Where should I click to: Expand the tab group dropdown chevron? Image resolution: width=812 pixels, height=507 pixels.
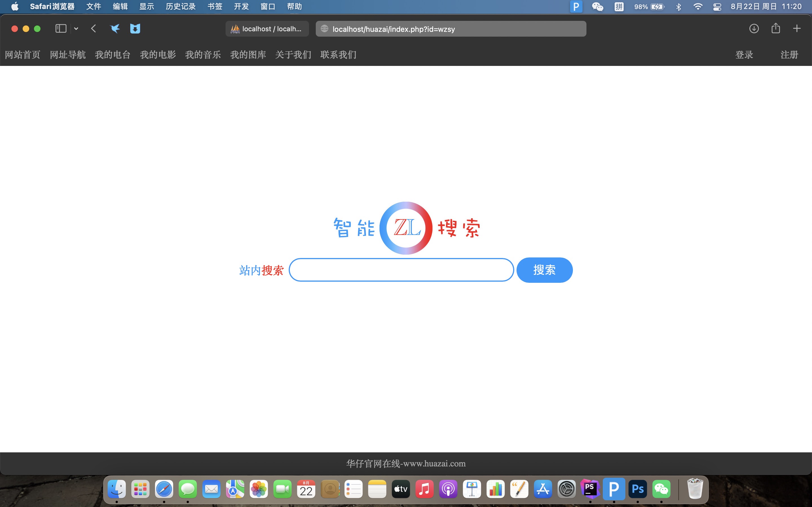point(76,29)
